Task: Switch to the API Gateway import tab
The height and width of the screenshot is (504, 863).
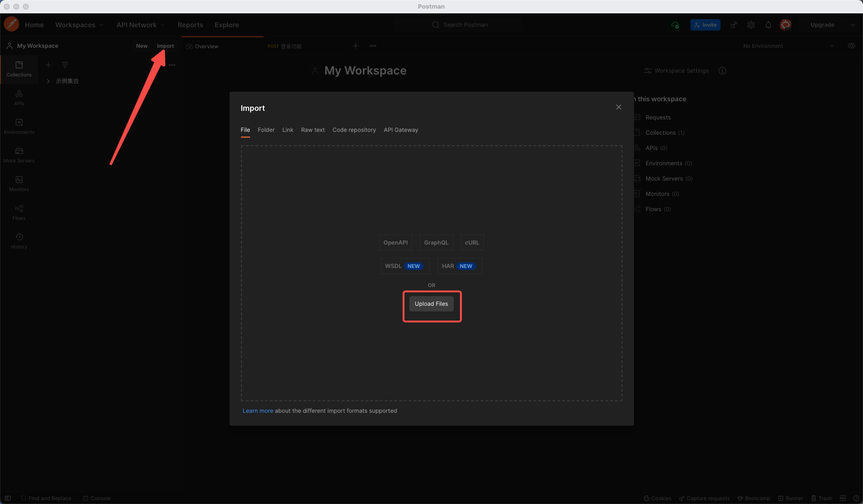Action: point(401,130)
